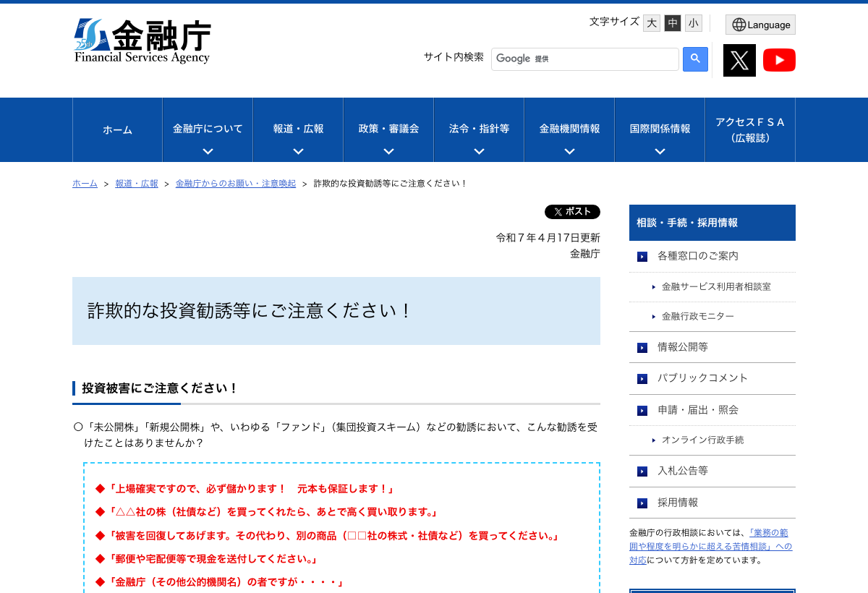This screenshot has height=593, width=868.
Task: Open 入札公告等 sidebar link
Action: [x=683, y=471]
